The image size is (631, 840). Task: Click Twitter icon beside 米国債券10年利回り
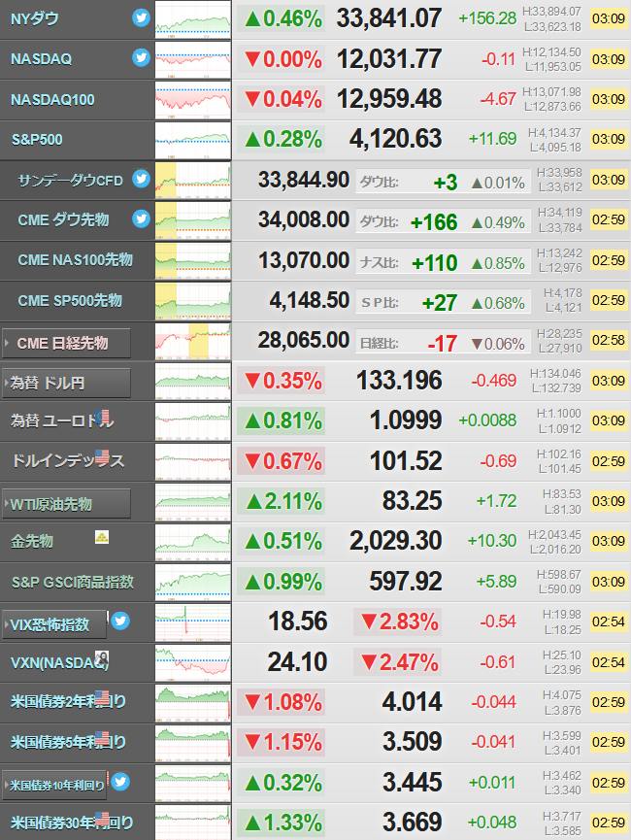[120, 782]
